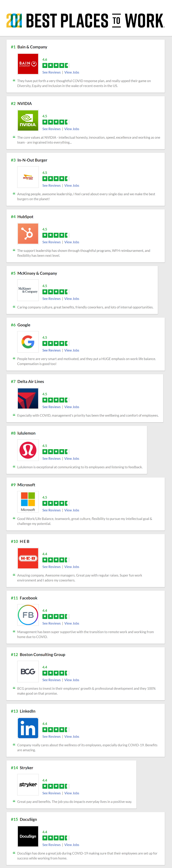The width and height of the screenshot is (172, 868).
Task: Click the H E B company title
Action: point(25,542)
